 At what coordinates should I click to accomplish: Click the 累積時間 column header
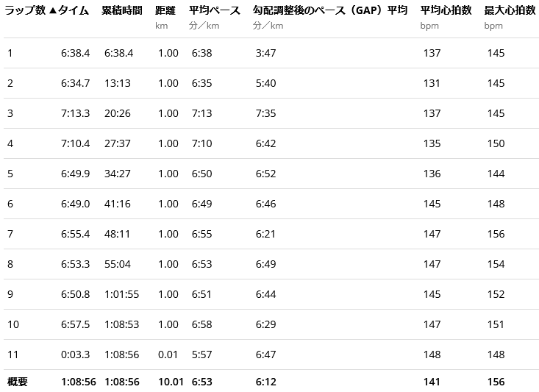click(122, 10)
